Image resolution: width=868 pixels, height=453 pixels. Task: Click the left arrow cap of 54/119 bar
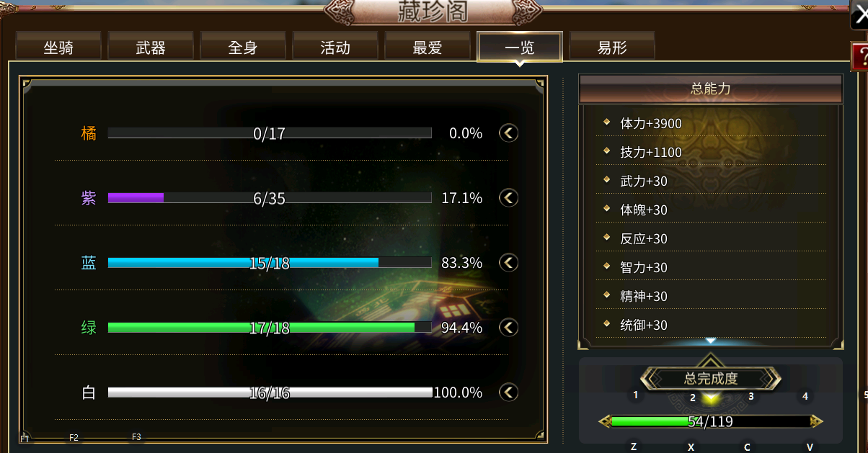pos(605,421)
